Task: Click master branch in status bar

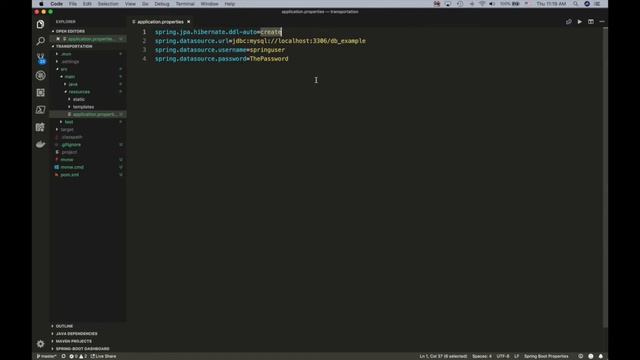Action: [x=46, y=356]
